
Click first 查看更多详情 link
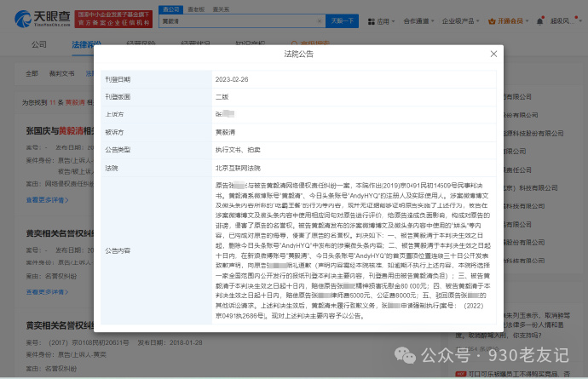(49, 199)
